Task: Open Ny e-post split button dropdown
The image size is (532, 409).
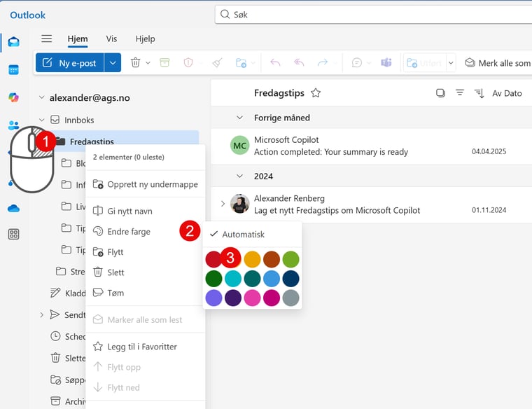Action: point(113,63)
